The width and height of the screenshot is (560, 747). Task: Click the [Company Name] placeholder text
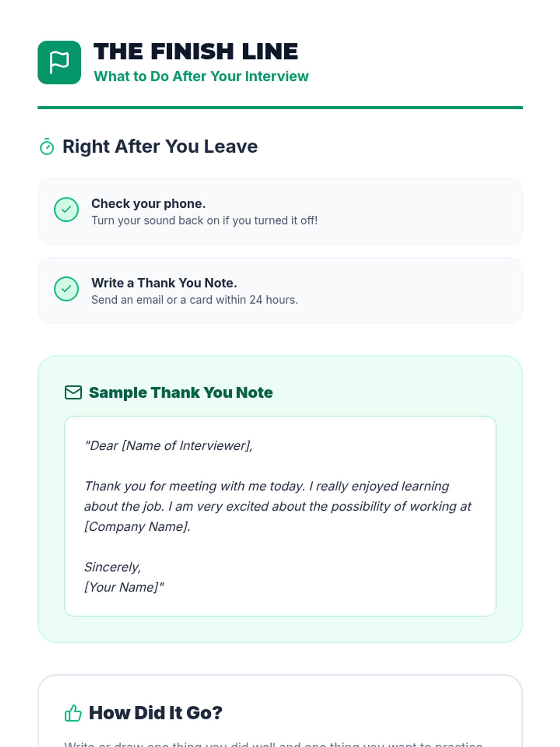137,527
